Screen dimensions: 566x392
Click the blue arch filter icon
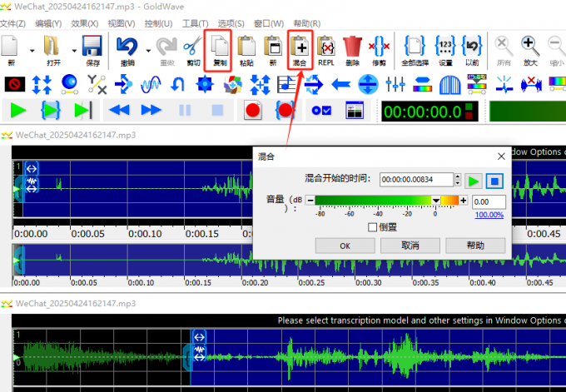click(x=449, y=84)
